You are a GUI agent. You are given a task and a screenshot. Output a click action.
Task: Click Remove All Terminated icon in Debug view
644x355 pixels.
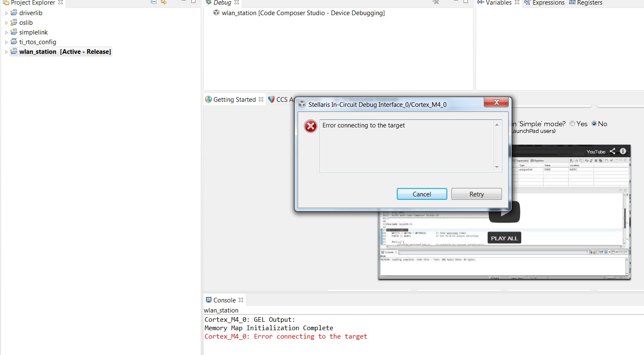click(436, 2)
